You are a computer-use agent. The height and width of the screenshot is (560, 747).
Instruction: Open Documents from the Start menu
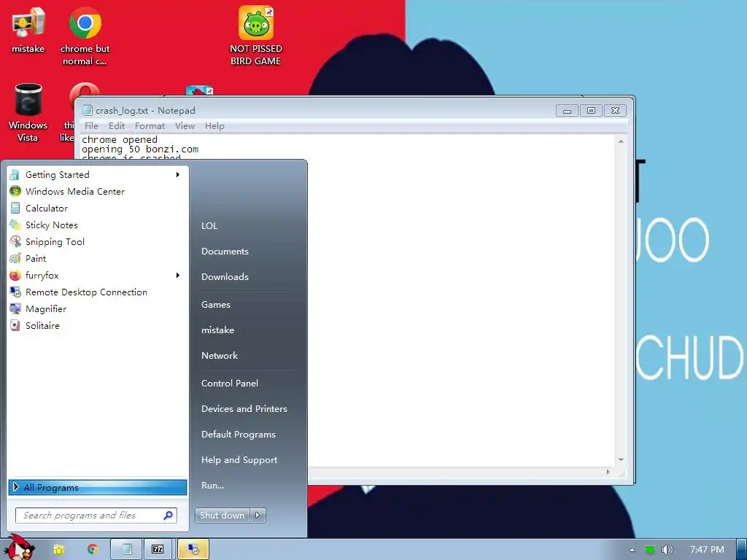coord(225,252)
